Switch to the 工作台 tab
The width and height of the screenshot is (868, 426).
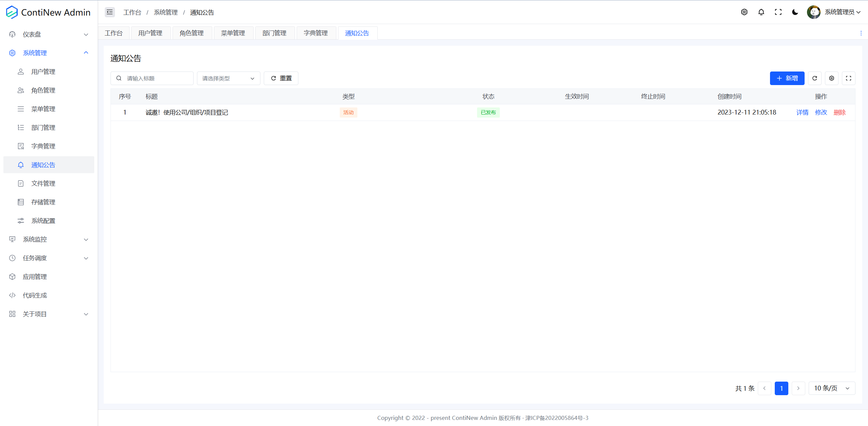(114, 33)
